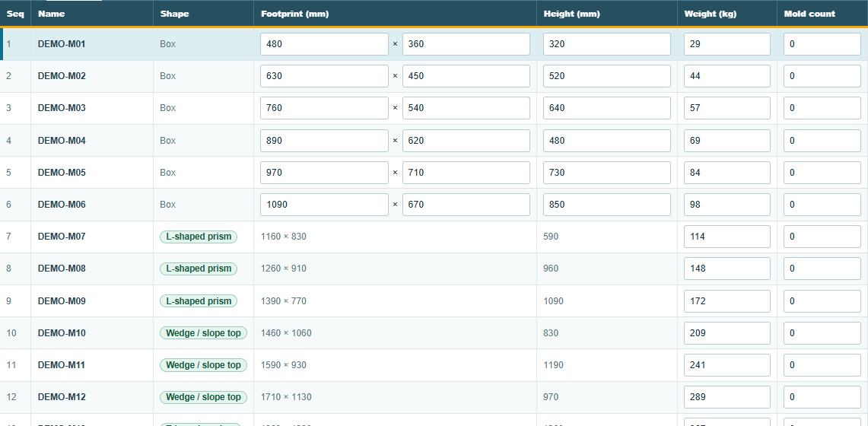Click the Wedge / slope top tag on DEMO-M10
The image size is (868, 426).
click(x=203, y=333)
